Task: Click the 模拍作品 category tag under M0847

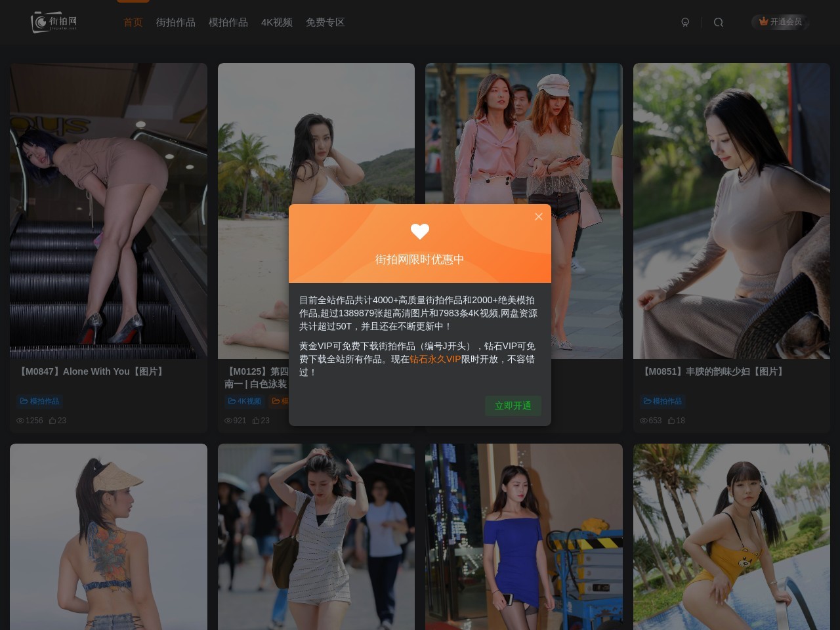Action: 39,401
